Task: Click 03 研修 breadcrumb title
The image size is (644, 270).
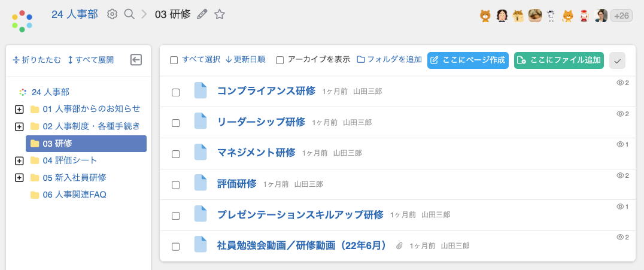Action: coord(173,14)
